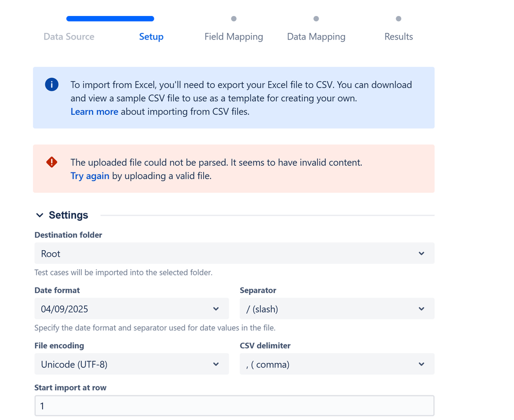Collapse the Settings section chevron
The width and height of the screenshot is (514, 420).
(x=40, y=215)
